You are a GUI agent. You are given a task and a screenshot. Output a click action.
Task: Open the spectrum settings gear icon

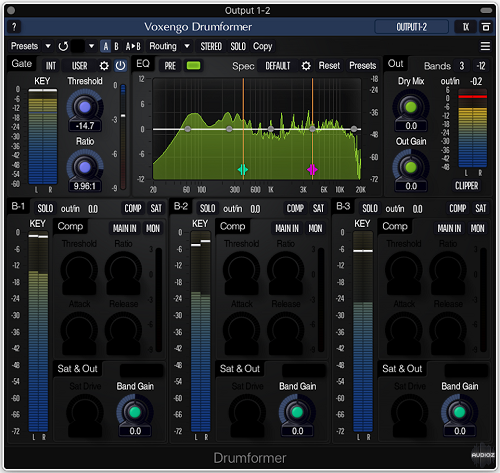(x=306, y=66)
